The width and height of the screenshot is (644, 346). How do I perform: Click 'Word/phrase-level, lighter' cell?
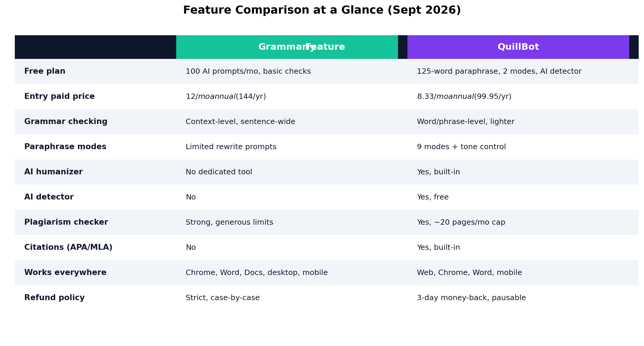[466, 122]
